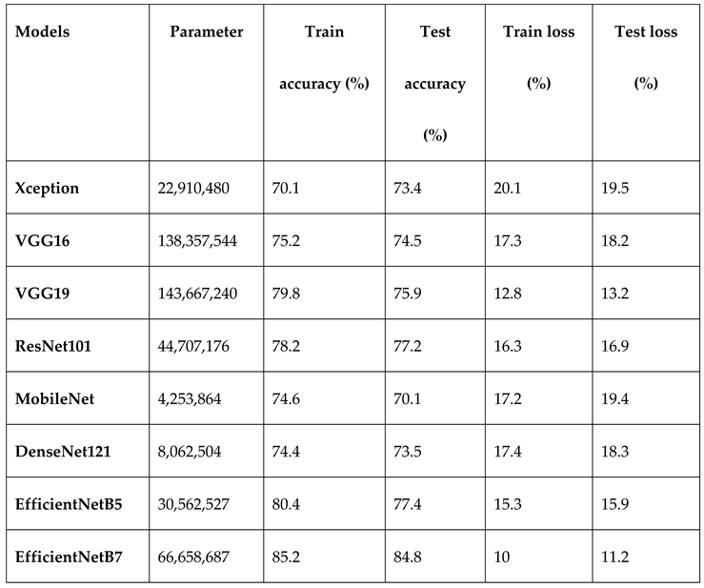The image size is (704, 588).
Task: Click the Test accuracy (%) header
Action: 434,83
